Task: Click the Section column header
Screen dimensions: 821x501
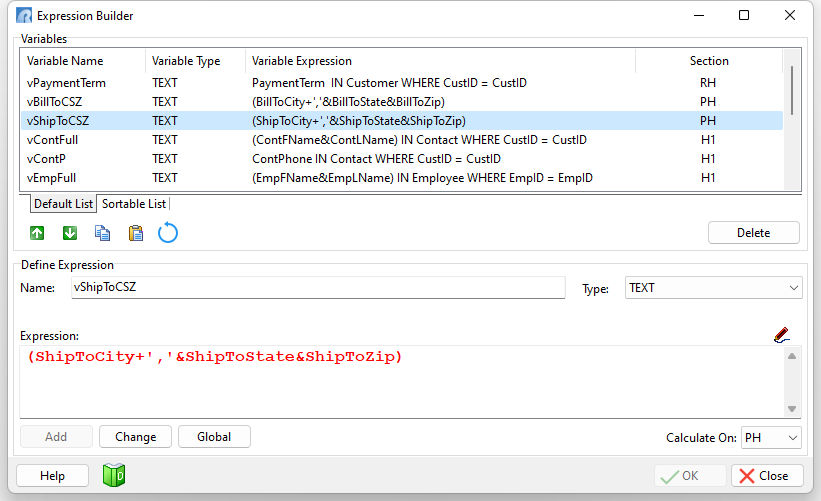Action: tap(709, 61)
